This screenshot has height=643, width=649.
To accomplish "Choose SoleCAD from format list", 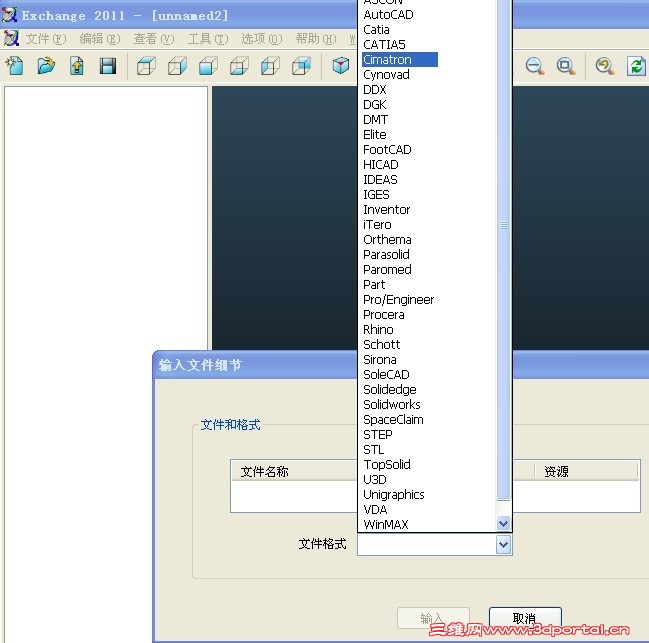I will 386,374.
